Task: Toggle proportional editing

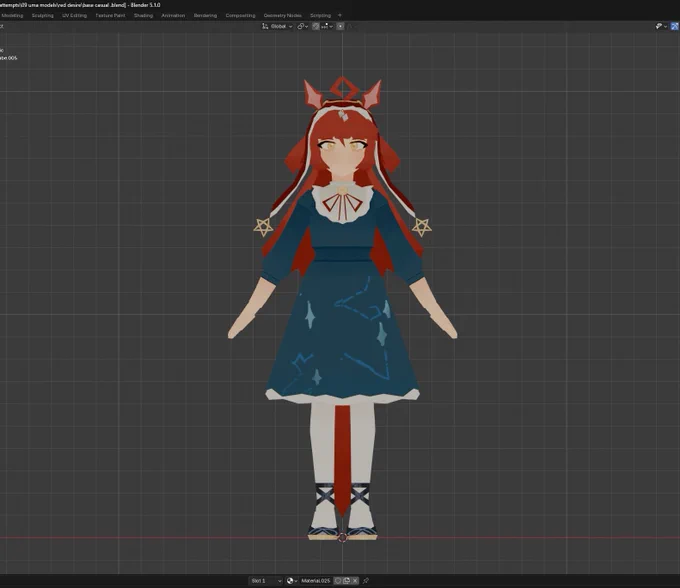Action: tap(340, 26)
